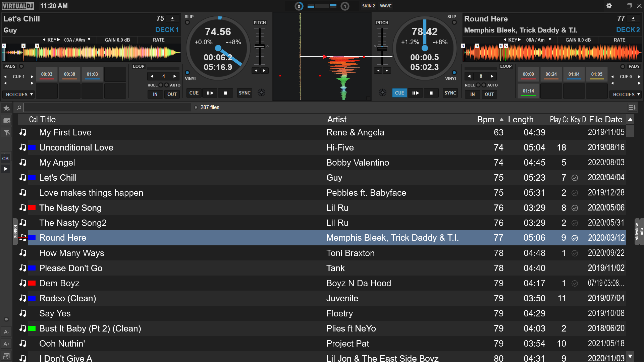Expand the folders side tab
644x362 pixels.
tap(15, 231)
